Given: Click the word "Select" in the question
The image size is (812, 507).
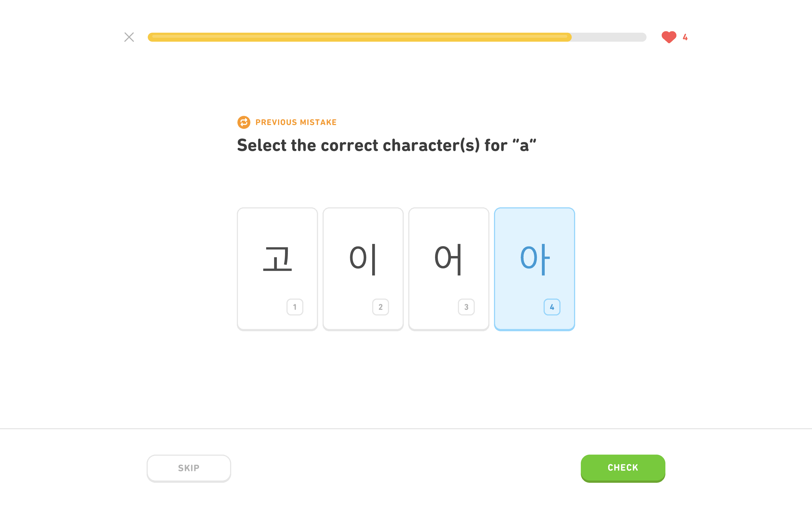Looking at the screenshot, I should pos(262,146).
